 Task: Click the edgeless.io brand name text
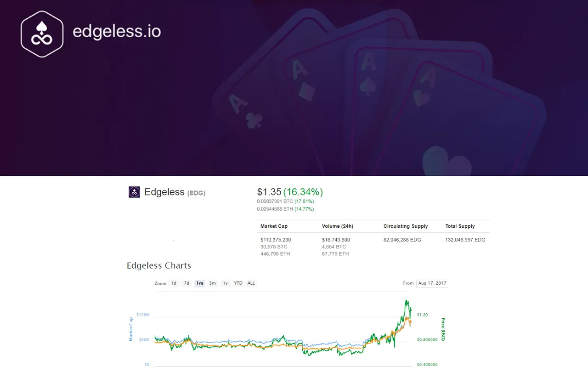click(117, 31)
